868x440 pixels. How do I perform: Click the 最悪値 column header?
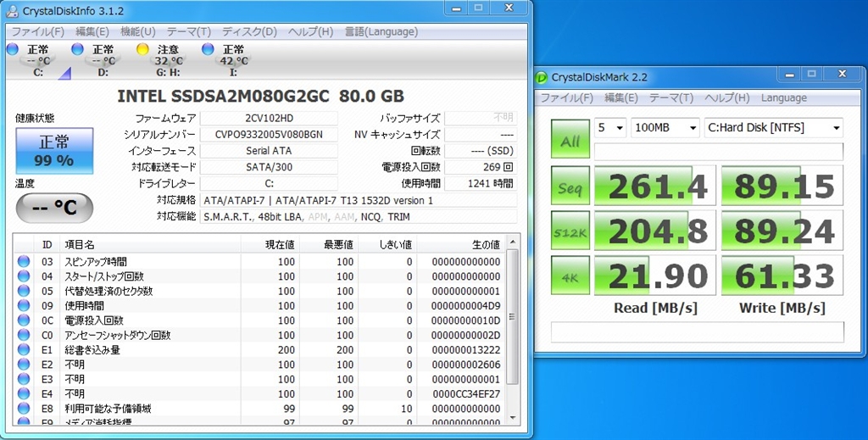click(329, 245)
